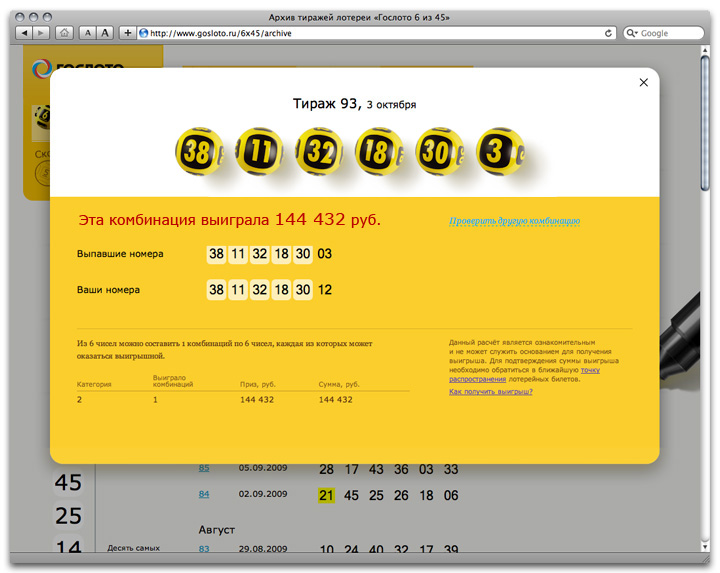This screenshot has height=573, width=720.
Task: Click the winning amount '144 432 руб.' text
Action: coord(328,220)
